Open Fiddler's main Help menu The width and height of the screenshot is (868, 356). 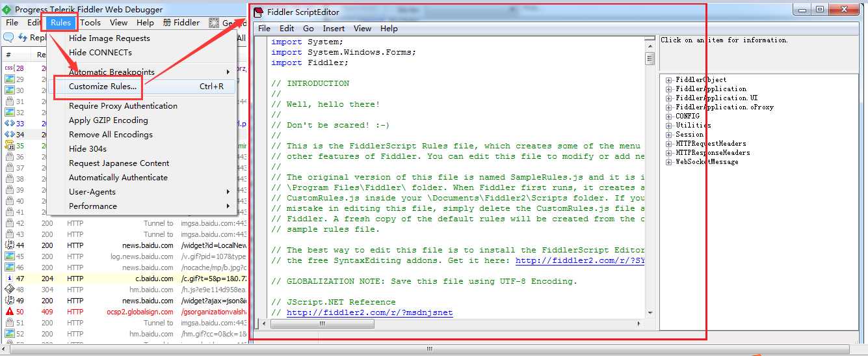(x=145, y=23)
